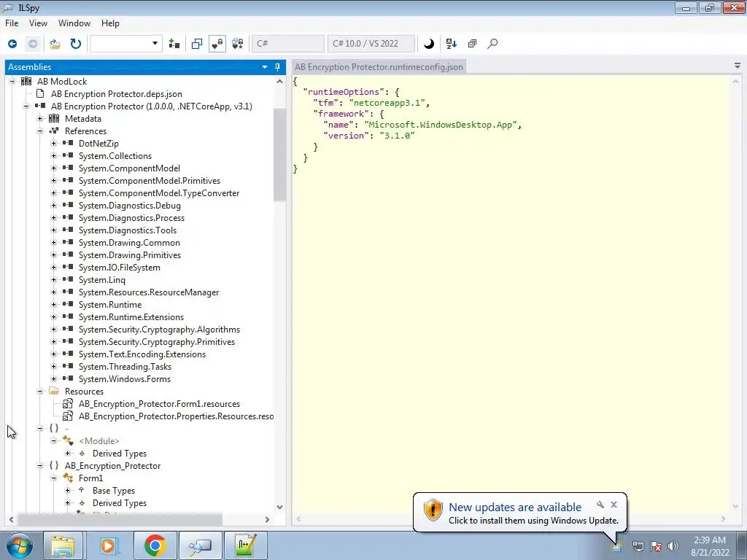Viewport: 747px width, 560px height.
Task: Click the Collapse all tree nodes icon
Action: [472, 44]
